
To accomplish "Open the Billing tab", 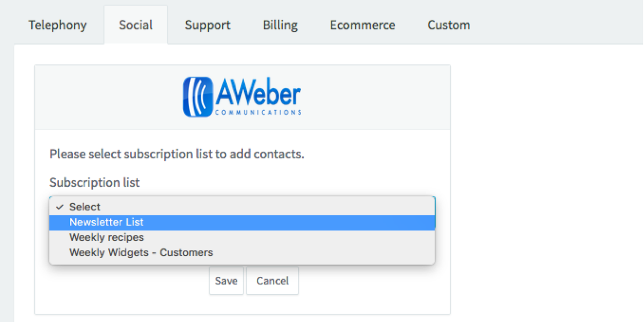I will pos(280,25).
